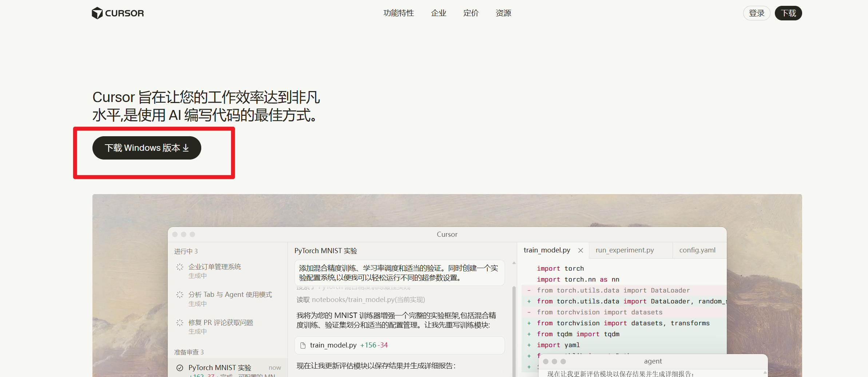This screenshot has height=377, width=868.
Task: Open the 功能特性 menu item
Action: pyautogui.click(x=399, y=13)
